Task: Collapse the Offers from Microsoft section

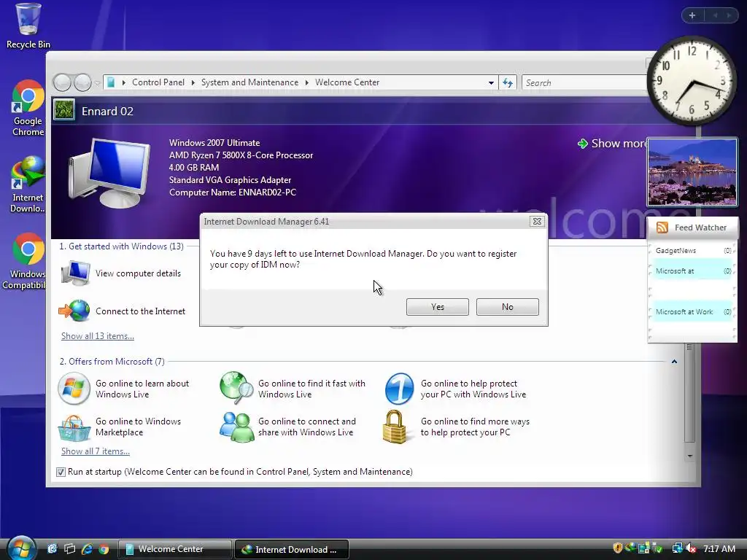Action: coord(674,362)
